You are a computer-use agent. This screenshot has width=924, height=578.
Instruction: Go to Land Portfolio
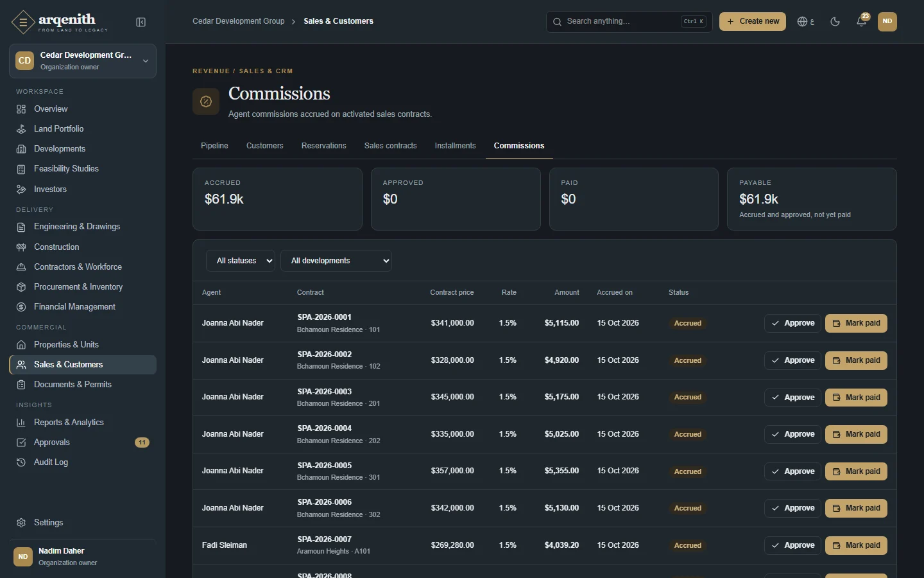(x=83, y=129)
